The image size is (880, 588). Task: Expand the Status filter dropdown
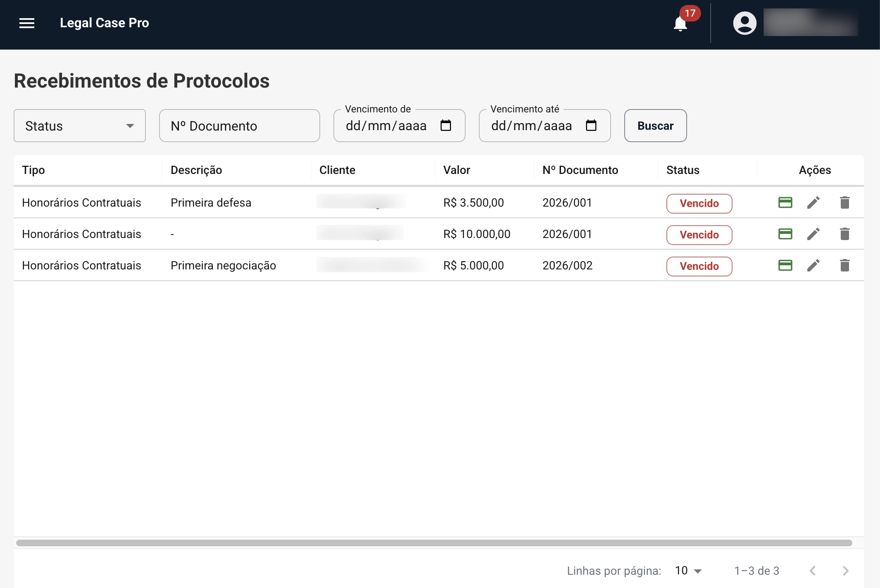(x=80, y=126)
